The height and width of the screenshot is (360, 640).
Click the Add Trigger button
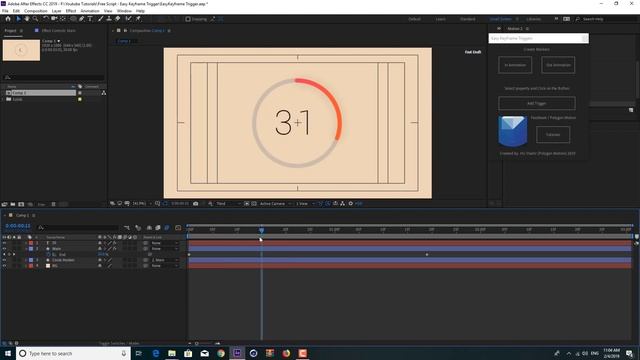click(x=537, y=103)
